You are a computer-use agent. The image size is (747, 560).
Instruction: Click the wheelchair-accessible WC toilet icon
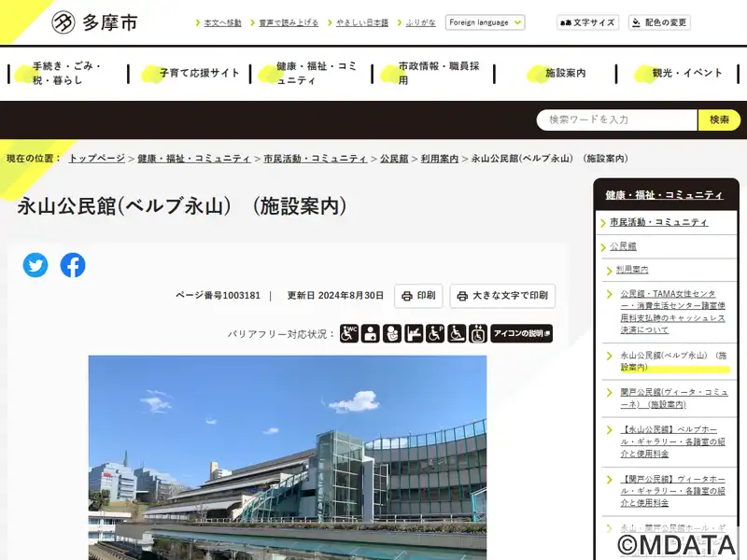pyautogui.click(x=348, y=333)
